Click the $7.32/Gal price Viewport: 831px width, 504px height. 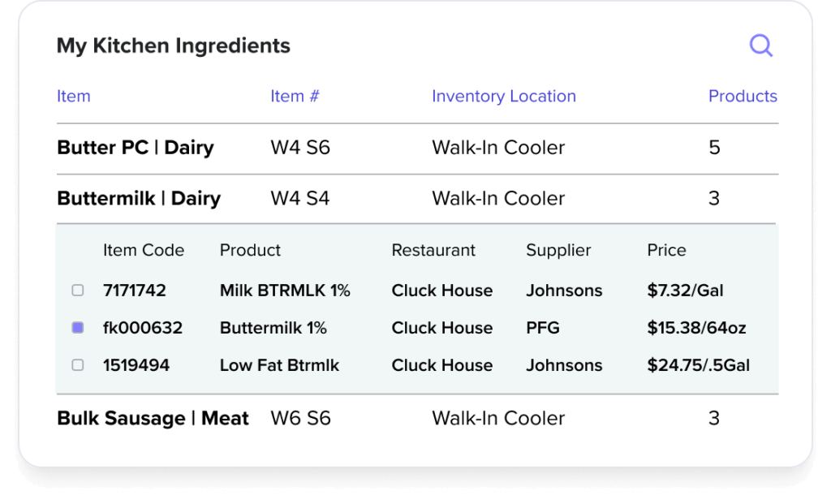pos(685,291)
